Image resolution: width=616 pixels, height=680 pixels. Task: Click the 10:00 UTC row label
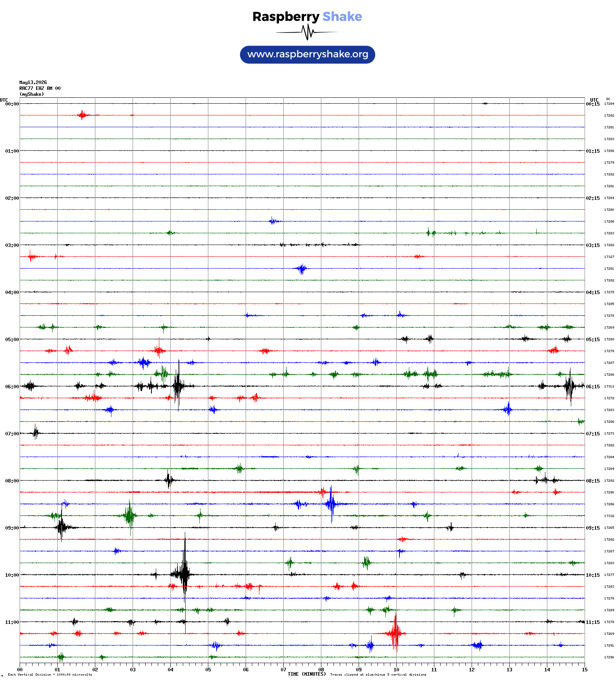[x=12, y=575]
